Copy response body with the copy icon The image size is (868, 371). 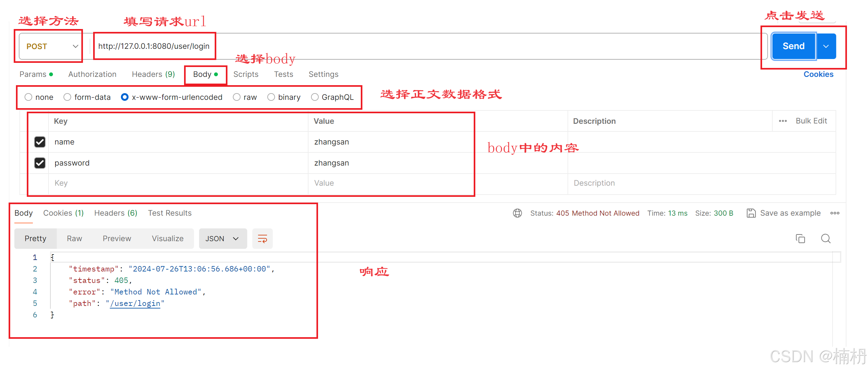click(x=800, y=239)
